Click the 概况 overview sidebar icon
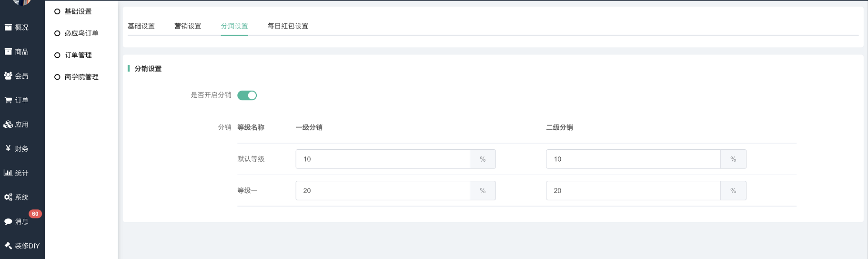The image size is (868, 259). pos(8,27)
